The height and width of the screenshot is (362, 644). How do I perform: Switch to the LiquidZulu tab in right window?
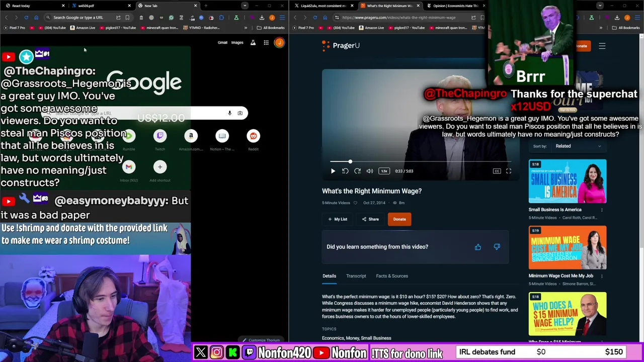coord(322,6)
